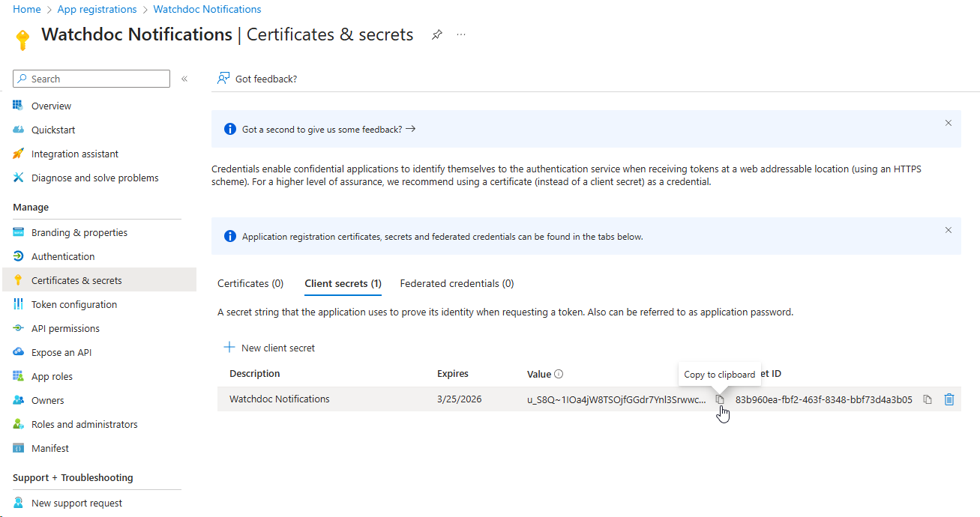Click the App roles icon

[19, 376]
